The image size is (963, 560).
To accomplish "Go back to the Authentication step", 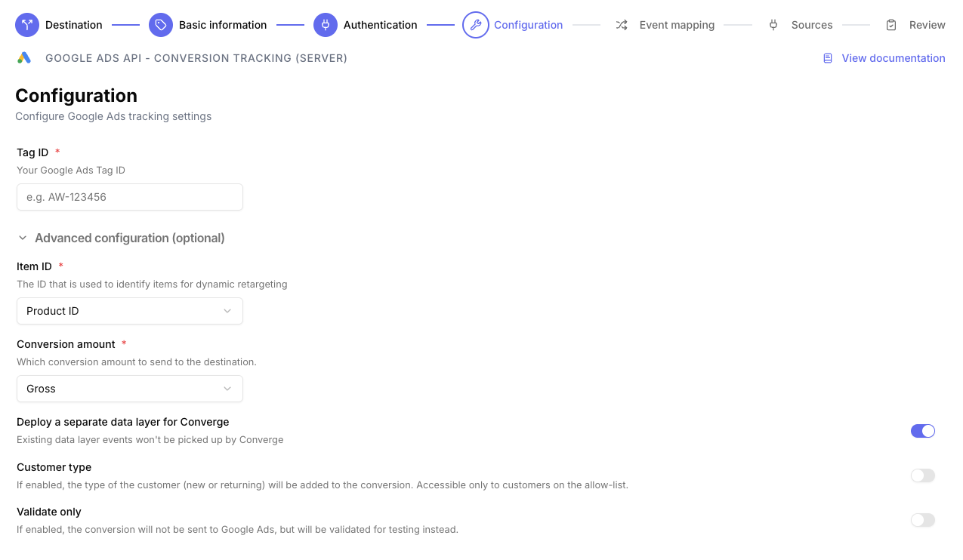I will [x=381, y=24].
